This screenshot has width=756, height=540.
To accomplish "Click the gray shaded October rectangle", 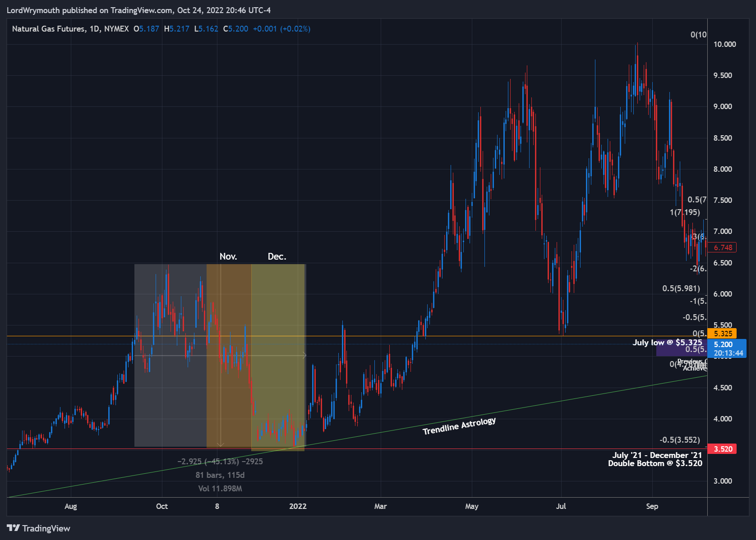I will (171, 355).
